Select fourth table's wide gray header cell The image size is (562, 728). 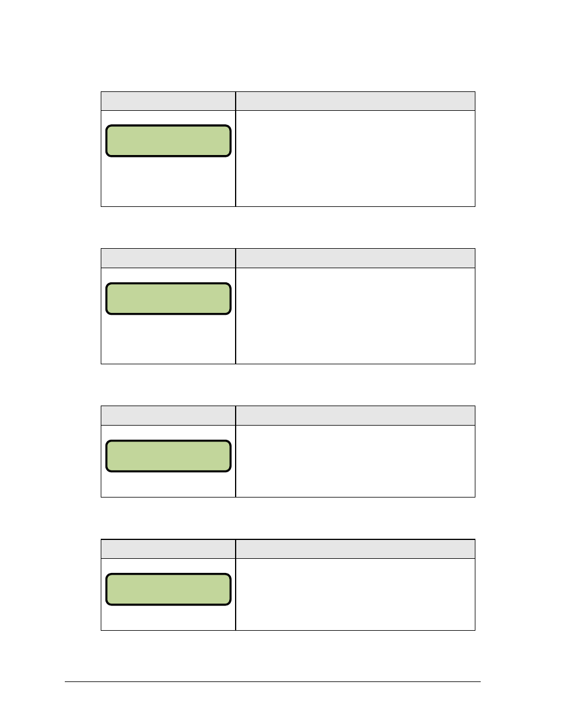click(355, 549)
